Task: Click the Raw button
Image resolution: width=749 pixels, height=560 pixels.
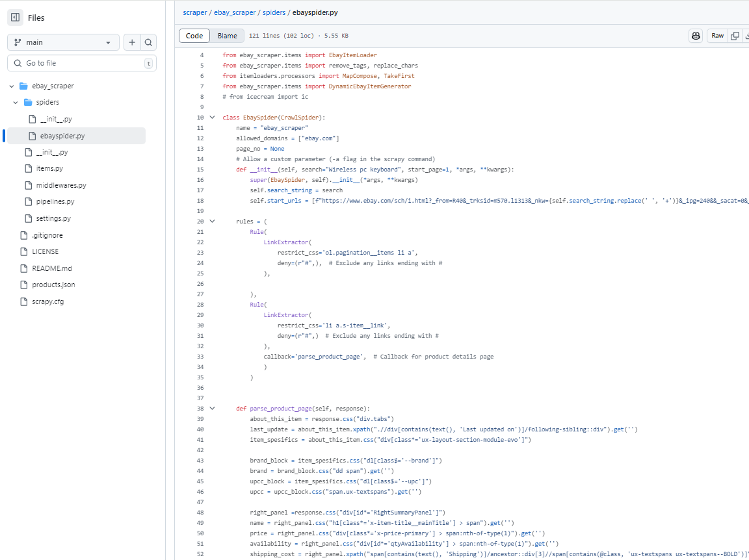Action: coord(717,36)
